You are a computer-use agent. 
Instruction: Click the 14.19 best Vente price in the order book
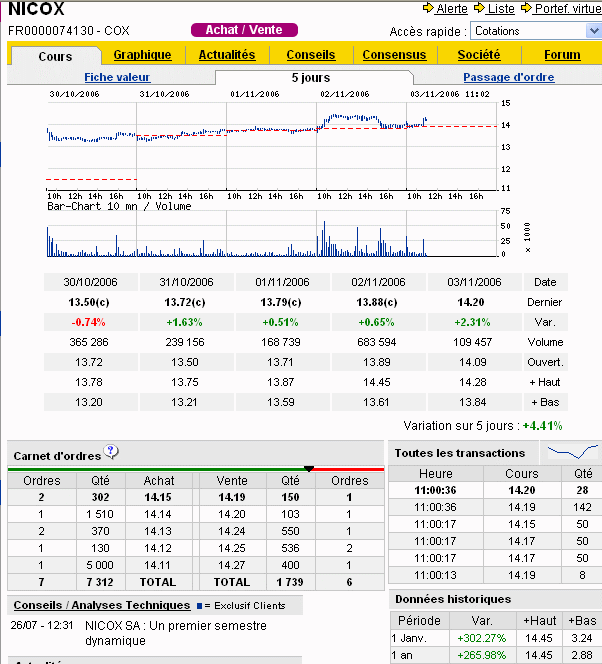click(x=232, y=497)
